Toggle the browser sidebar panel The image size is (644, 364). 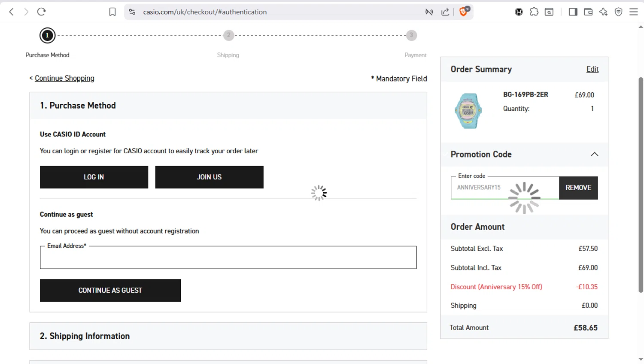[x=573, y=12]
